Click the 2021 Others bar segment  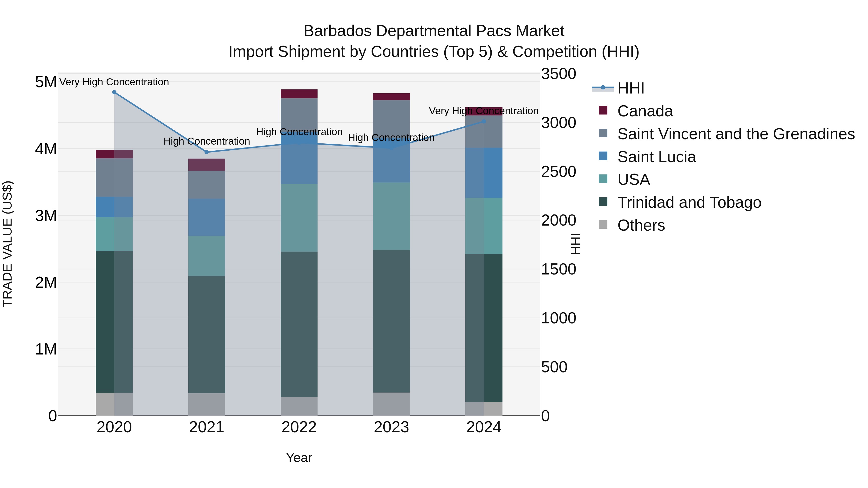coord(207,404)
